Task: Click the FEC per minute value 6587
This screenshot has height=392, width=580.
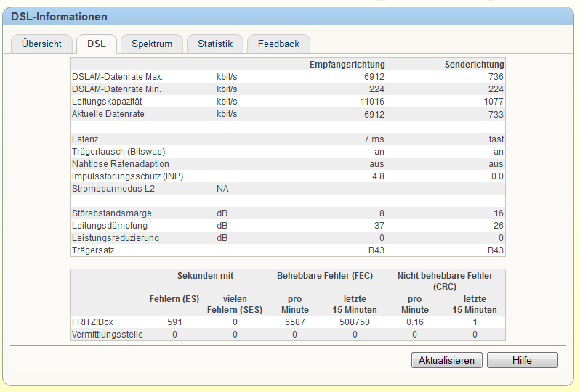Action: click(295, 322)
